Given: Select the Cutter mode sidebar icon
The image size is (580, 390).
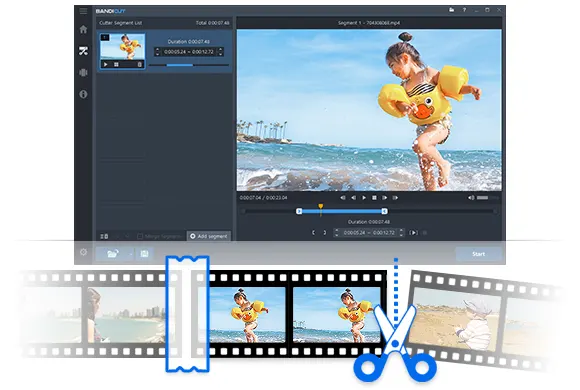Looking at the screenshot, I should (83, 51).
